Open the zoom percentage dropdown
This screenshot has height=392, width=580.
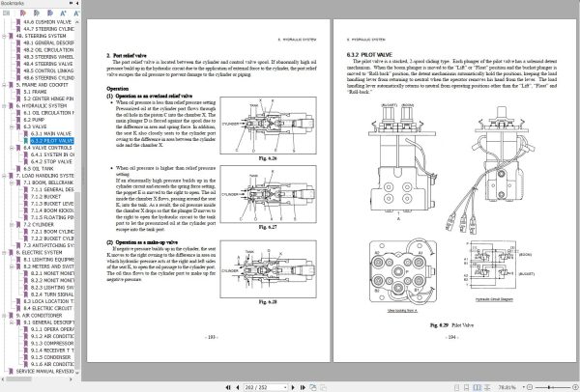523,387
